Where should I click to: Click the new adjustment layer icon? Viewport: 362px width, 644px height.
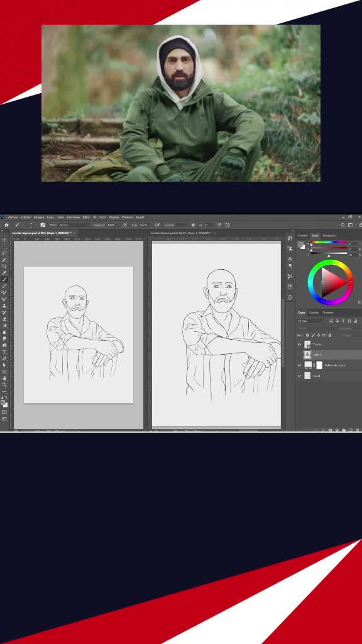[337, 430]
